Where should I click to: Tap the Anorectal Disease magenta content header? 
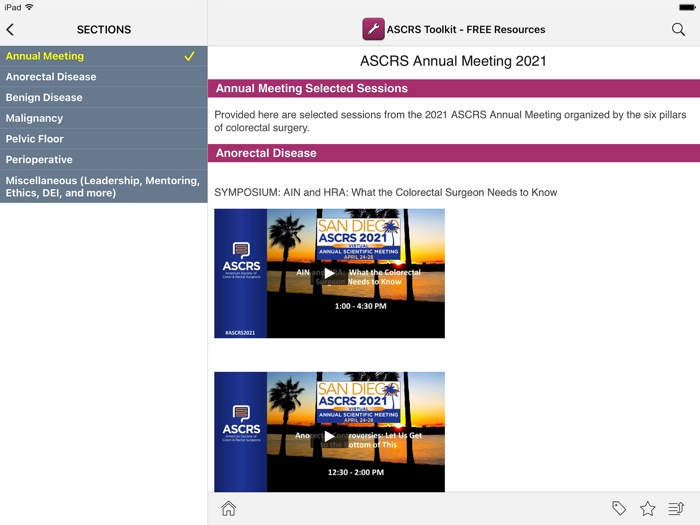454,153
